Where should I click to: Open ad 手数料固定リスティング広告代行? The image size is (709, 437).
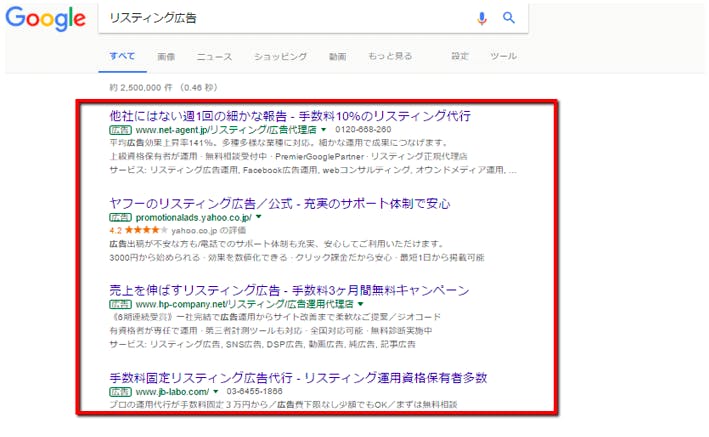coord(298,378)
